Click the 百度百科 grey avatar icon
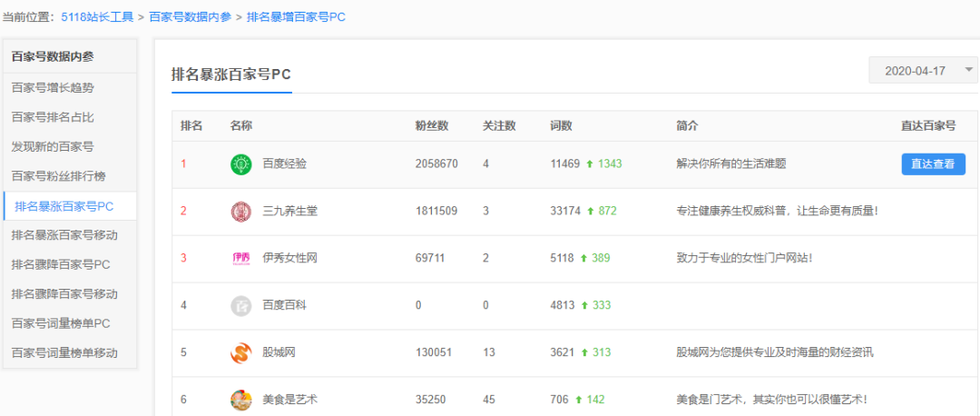Image resolution: width=980 pixels, height=416 pixels. [240, 305]
